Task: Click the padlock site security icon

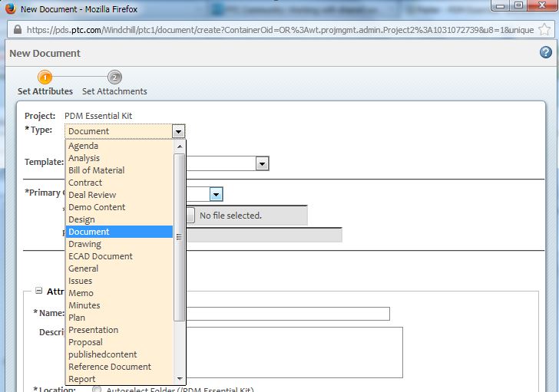Action: [x=18, y=30]
